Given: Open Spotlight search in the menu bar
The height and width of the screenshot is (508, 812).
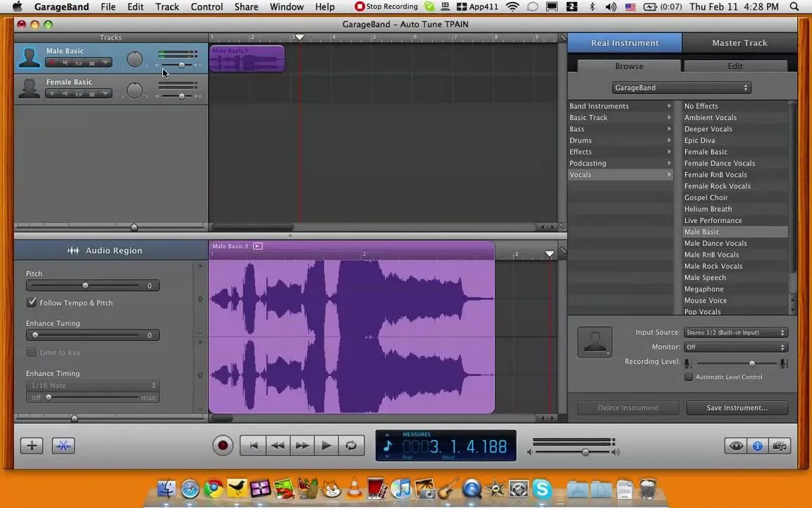Looking at the screenshot, I should [794, 7].
